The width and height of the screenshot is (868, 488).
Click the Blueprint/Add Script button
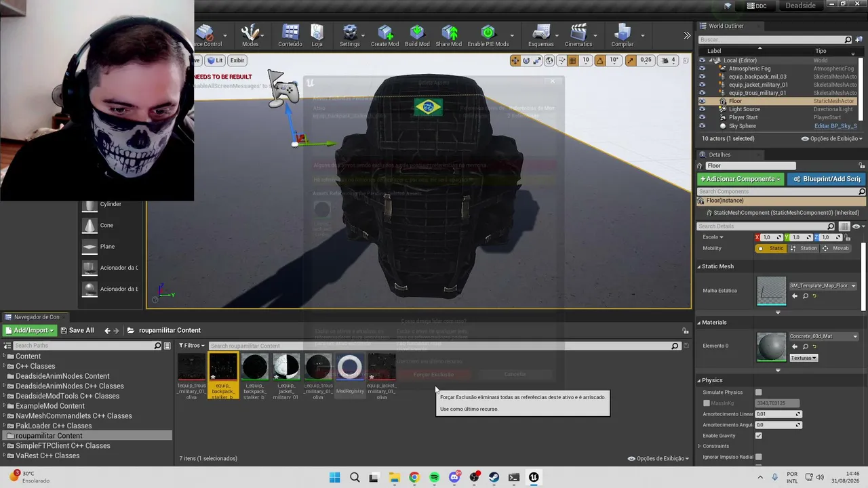826,179
